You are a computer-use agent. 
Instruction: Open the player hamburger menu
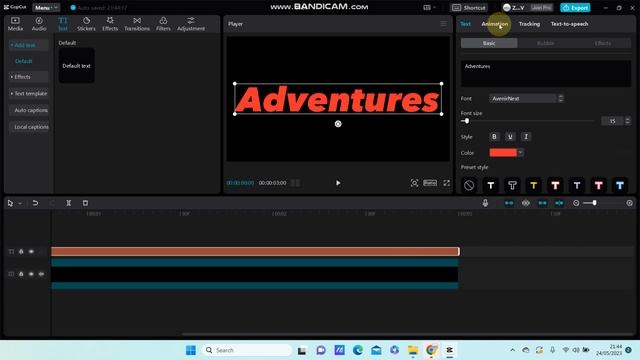(x=443, y=24)
